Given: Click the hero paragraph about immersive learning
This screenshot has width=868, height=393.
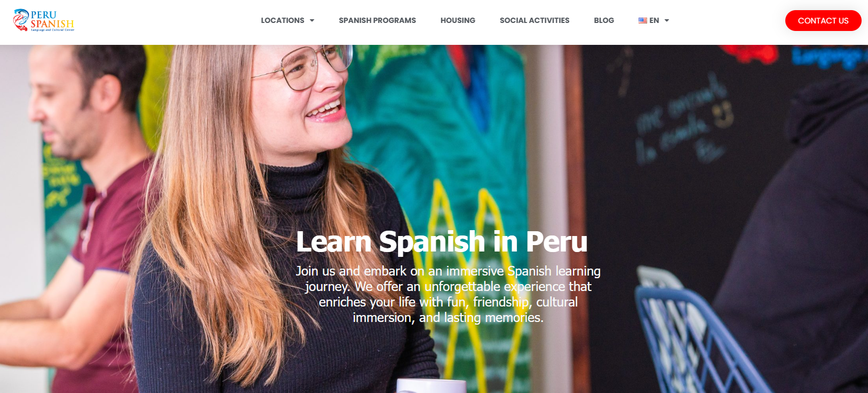Looking at the screenshot, I should pos(448,294).
